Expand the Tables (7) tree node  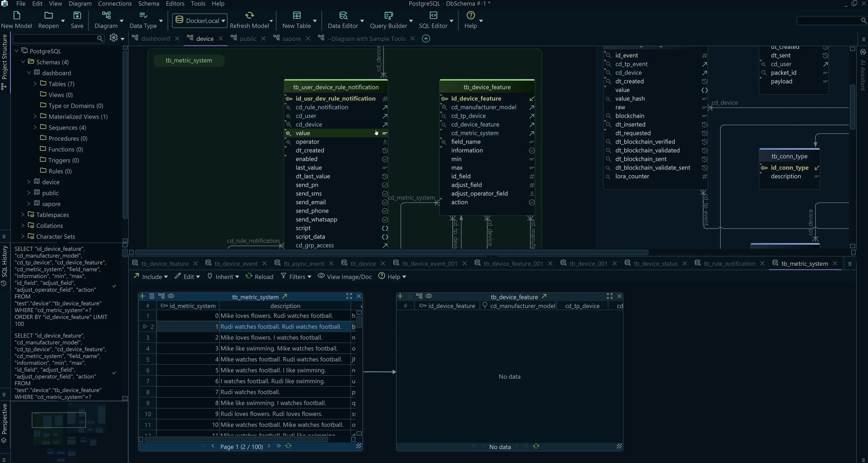[x=35, y=84]
